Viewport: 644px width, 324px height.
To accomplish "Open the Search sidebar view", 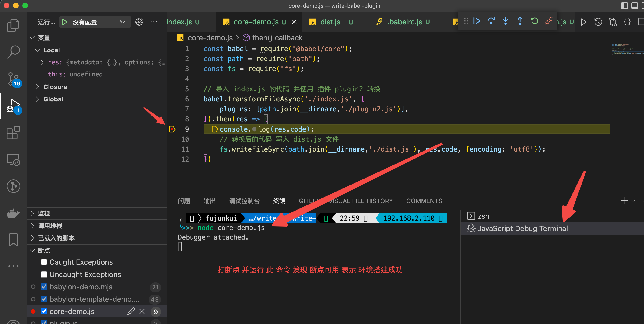I will point(13,52).
